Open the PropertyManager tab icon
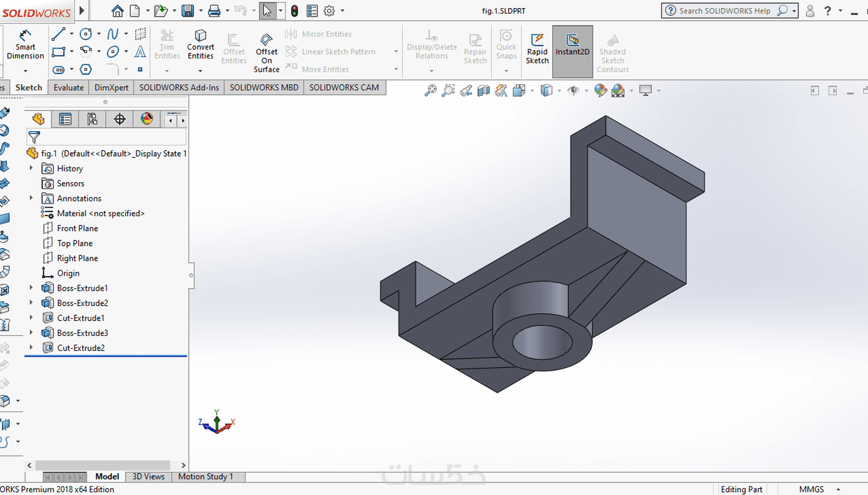Screen dimensions: 868x495 (65, 119)
